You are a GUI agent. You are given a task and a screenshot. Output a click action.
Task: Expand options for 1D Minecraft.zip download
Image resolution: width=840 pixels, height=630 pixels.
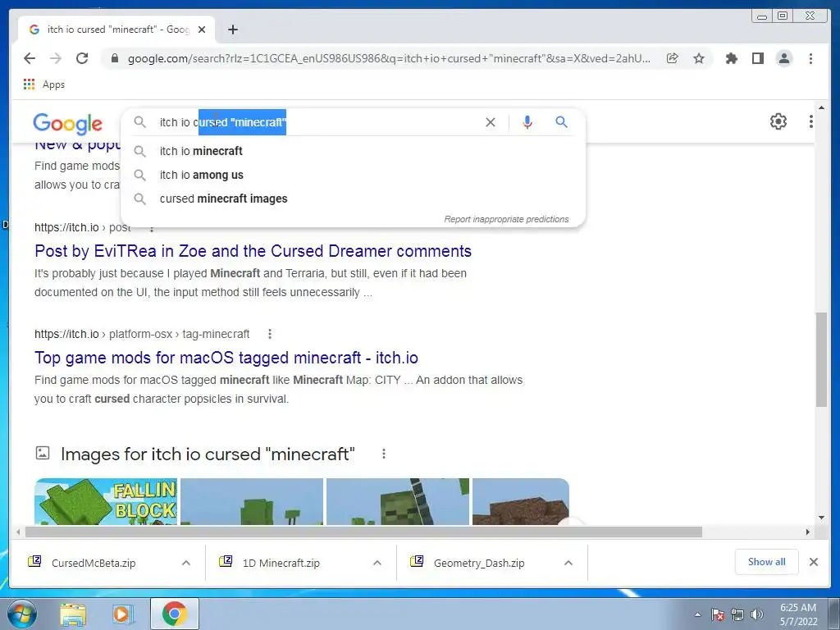[377, 563]
